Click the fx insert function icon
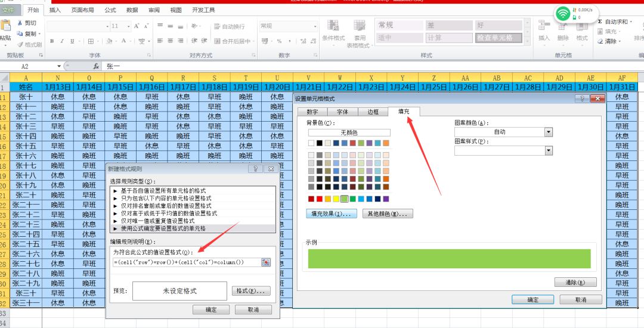Screen dimensions: 644x328 tap(96, 66)
